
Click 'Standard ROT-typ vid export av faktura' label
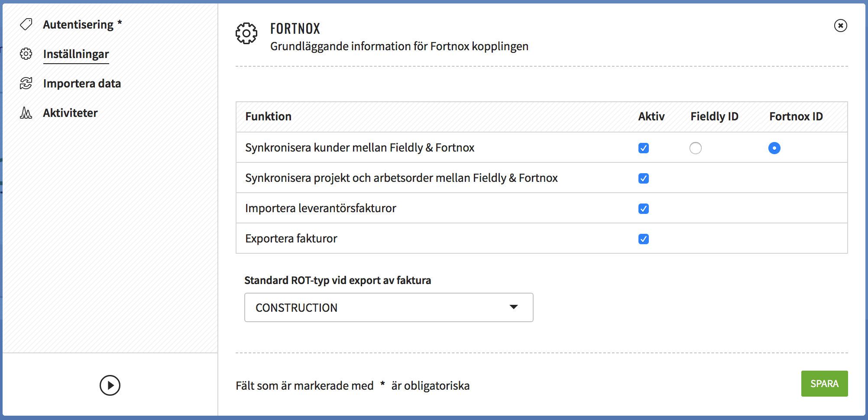tap(337, 281)
